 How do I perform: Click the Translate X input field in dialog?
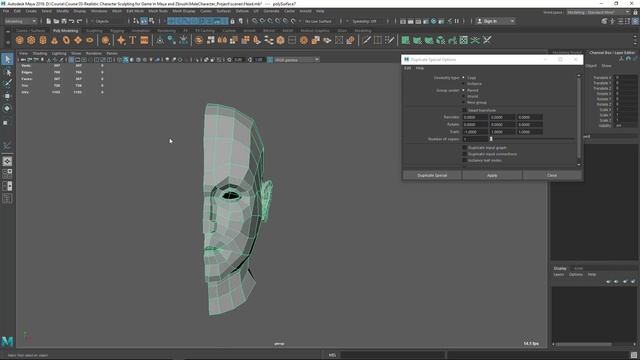click(475, 117)
